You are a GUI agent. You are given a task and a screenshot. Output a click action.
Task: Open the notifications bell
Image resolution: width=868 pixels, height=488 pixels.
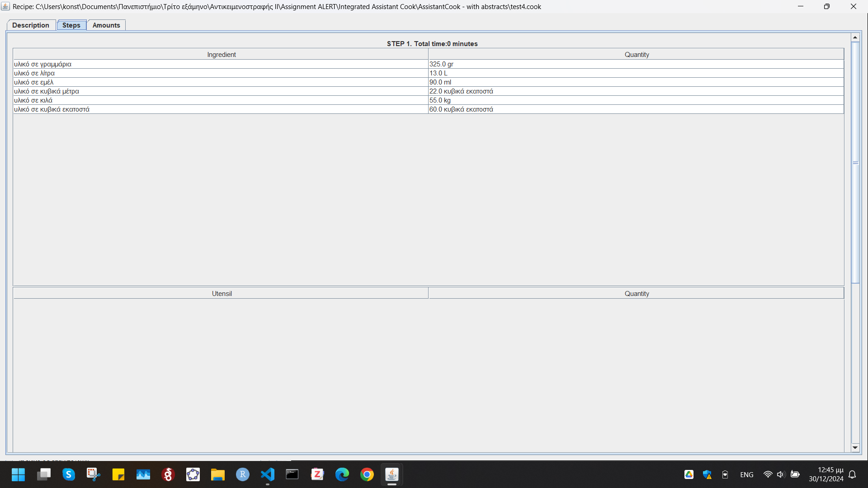pos(852,474)
